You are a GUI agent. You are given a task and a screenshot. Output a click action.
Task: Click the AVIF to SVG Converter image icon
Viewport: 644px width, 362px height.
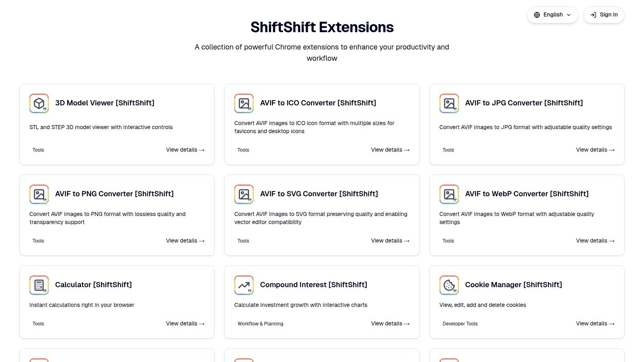tap(244, 194)
